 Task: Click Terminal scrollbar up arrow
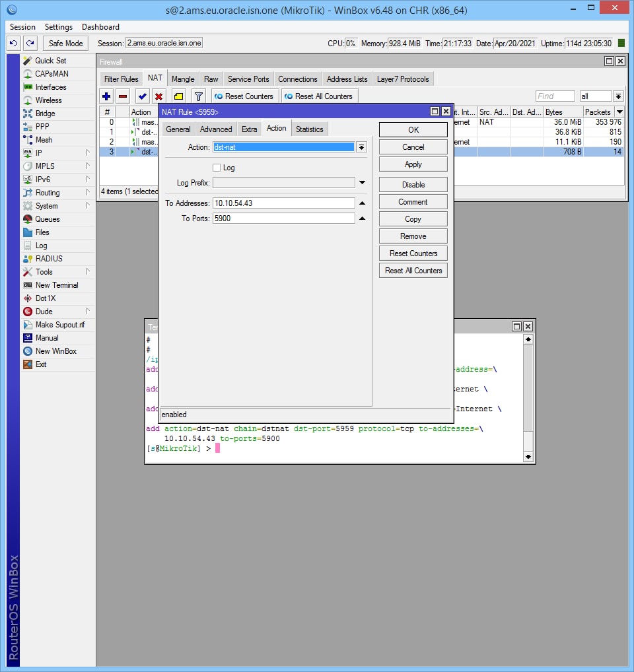(528, 339)
